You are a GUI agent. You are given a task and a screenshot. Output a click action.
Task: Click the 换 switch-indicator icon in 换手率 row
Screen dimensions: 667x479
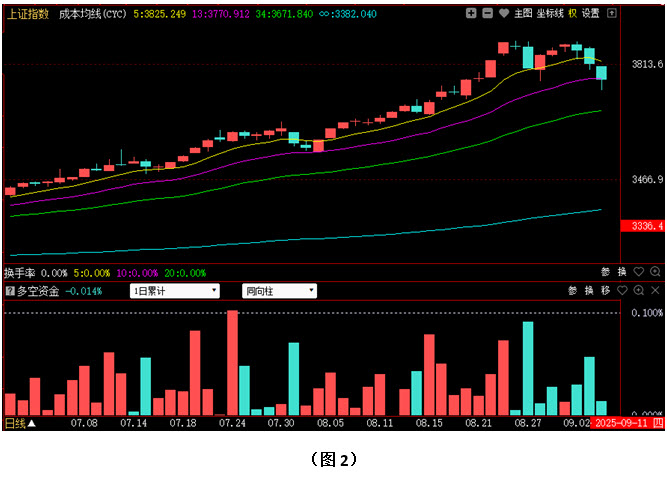point(622,271)
